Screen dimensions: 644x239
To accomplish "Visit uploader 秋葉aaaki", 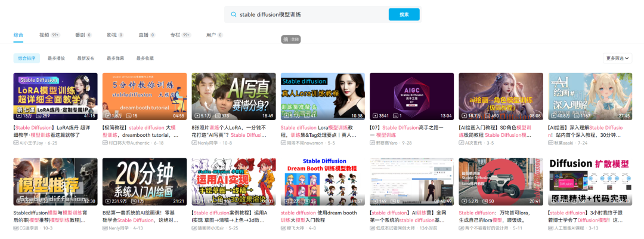I will (566, 143).
